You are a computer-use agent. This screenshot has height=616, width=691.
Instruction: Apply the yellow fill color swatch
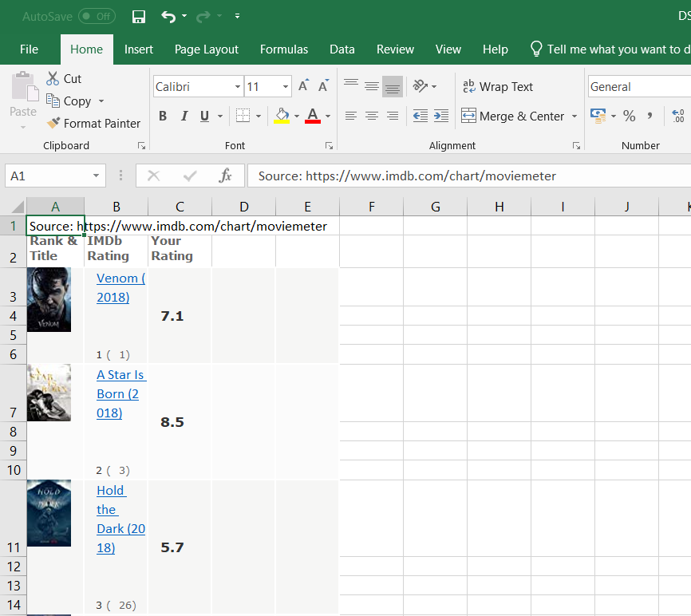(282, 116)
